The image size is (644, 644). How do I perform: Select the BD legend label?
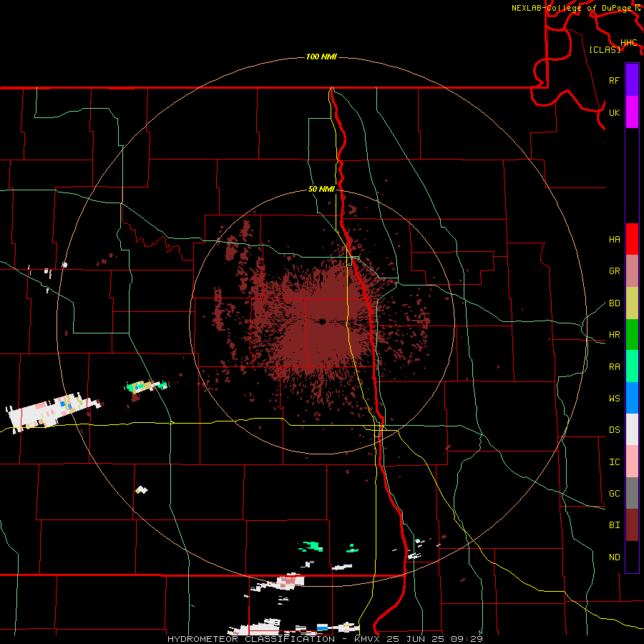pyautogui.click(x=614, y=303)
